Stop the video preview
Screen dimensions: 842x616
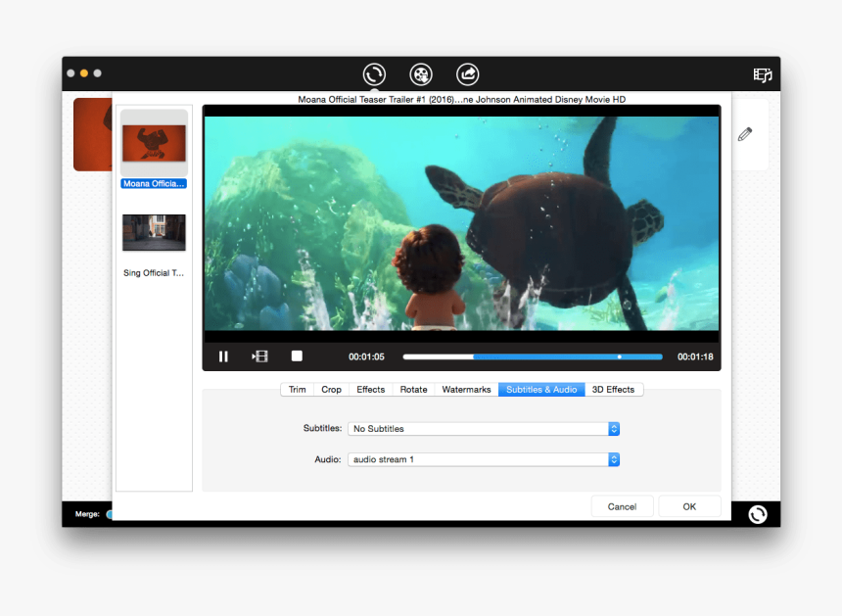(x=296, y=355)
